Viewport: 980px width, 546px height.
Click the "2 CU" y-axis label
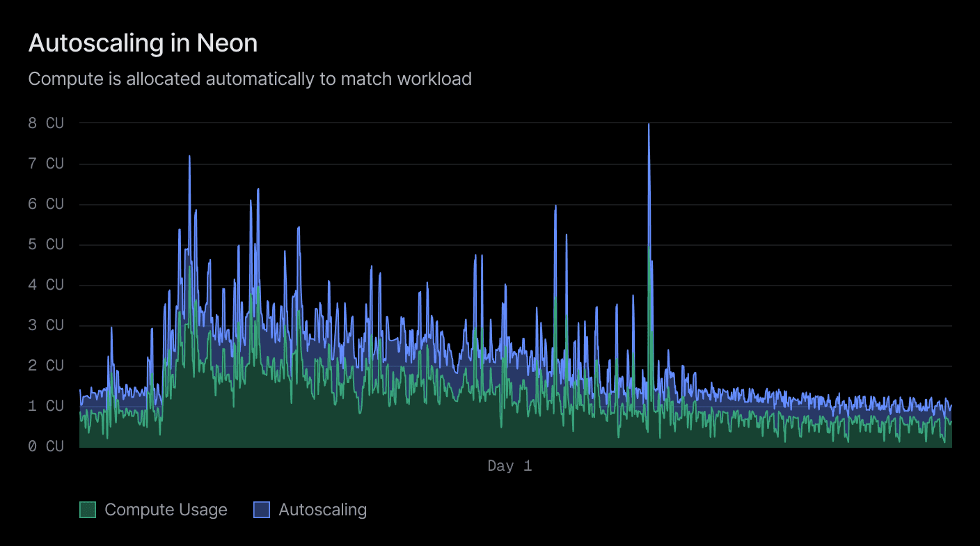46,366
